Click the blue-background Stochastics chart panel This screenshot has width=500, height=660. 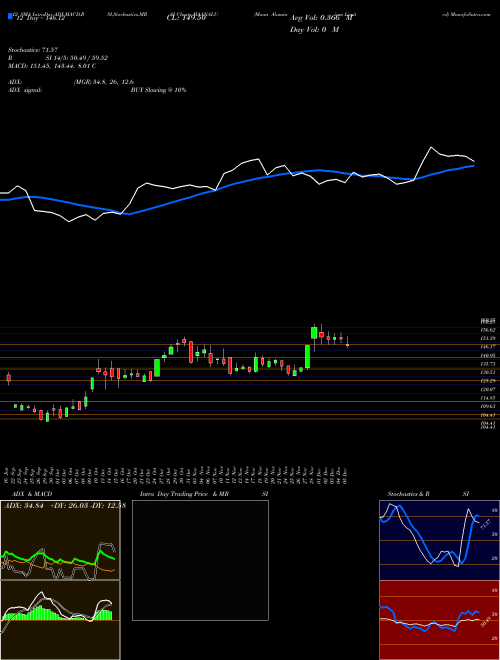click(x=439, y=540)
